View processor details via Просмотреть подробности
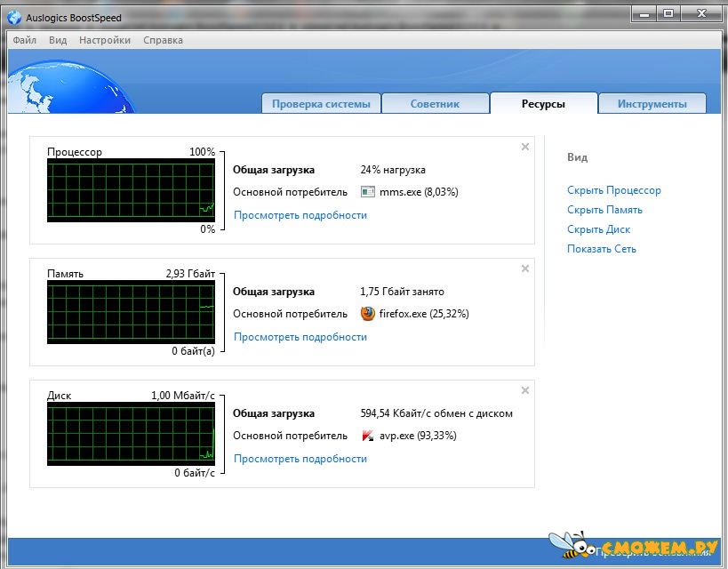 coord(300,215)
